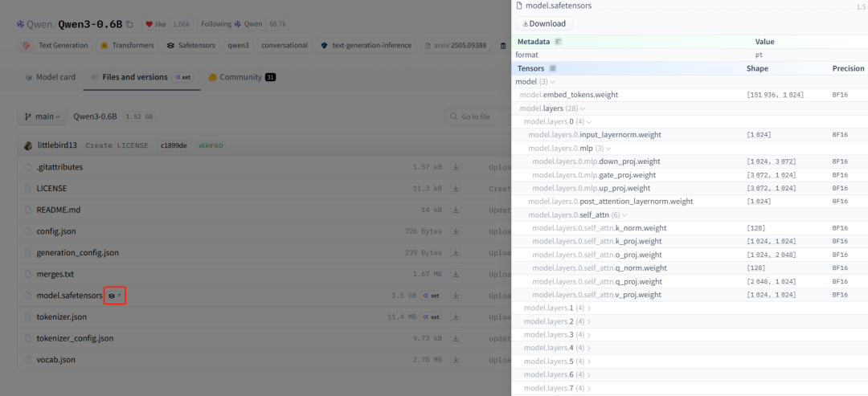This screenshot has height=396, width=868.
Task: Open the text-generation-inference tag
Action: [x=366, y=45]
